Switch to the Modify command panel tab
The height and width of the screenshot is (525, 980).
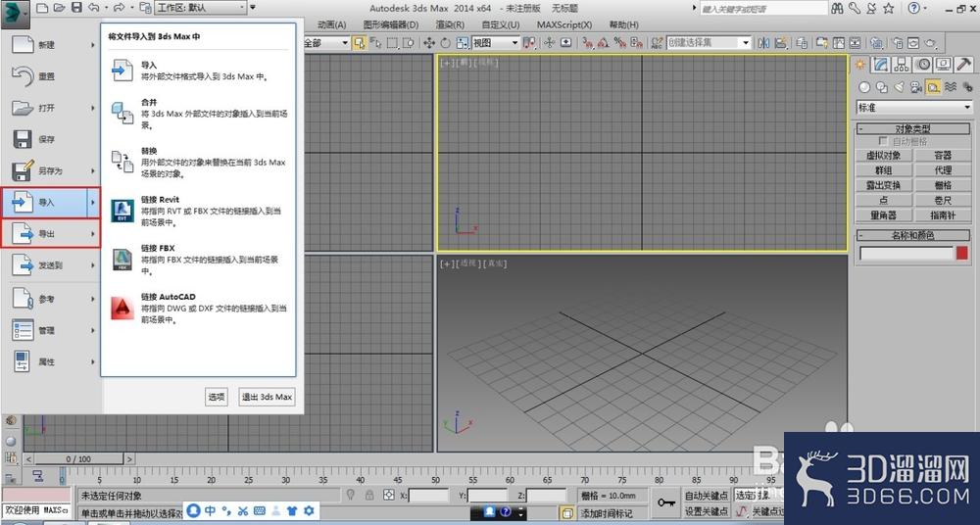click(881, 65)
